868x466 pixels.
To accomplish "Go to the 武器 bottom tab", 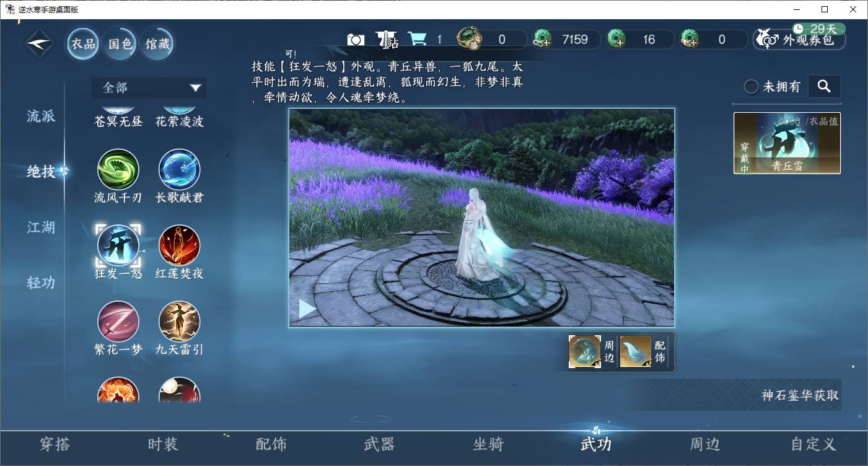I will pos(379,444).
